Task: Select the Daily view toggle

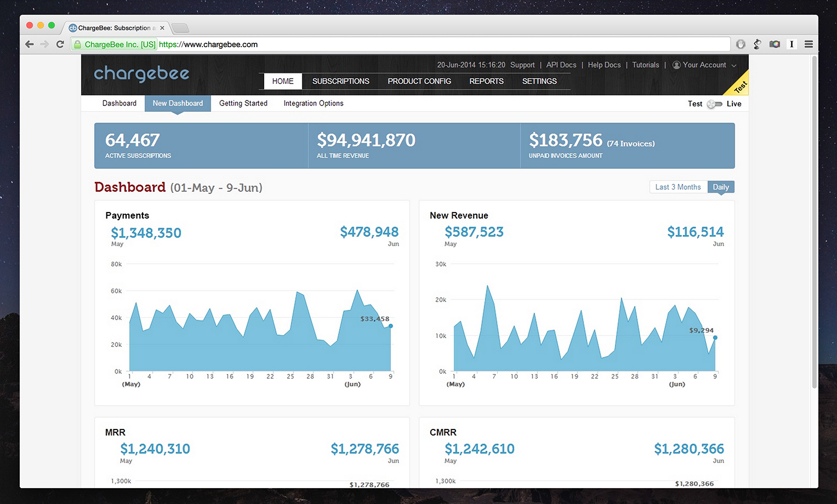Action: pyautogui.click(x=721, y=187)
